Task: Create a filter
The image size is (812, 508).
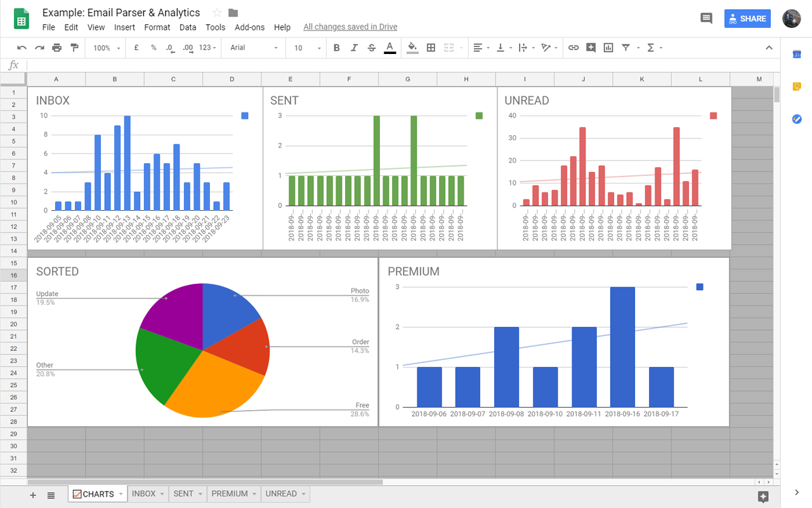Action: (625, 48)
